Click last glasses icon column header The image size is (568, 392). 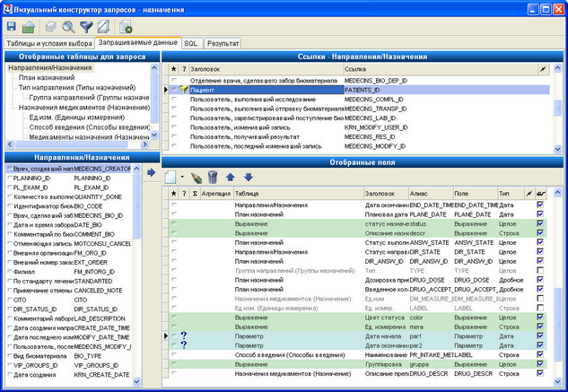[541, 194]
